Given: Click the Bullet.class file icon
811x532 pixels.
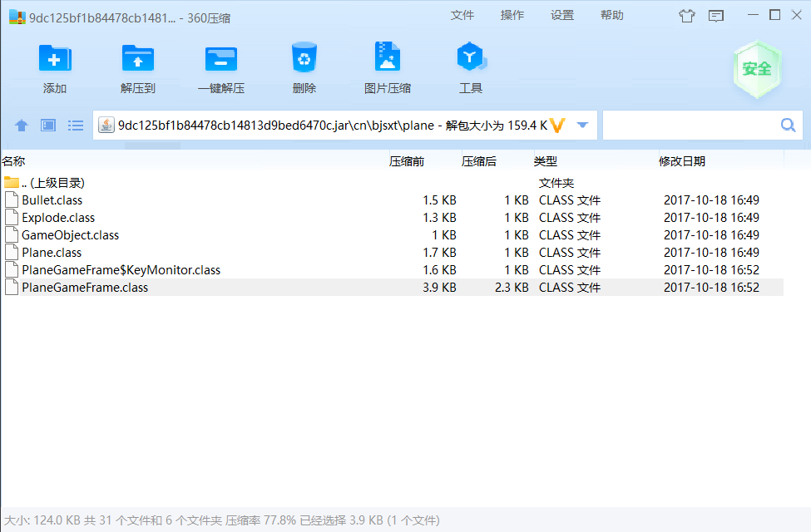Looking at the screenshot, I should [x=12, y=200].
